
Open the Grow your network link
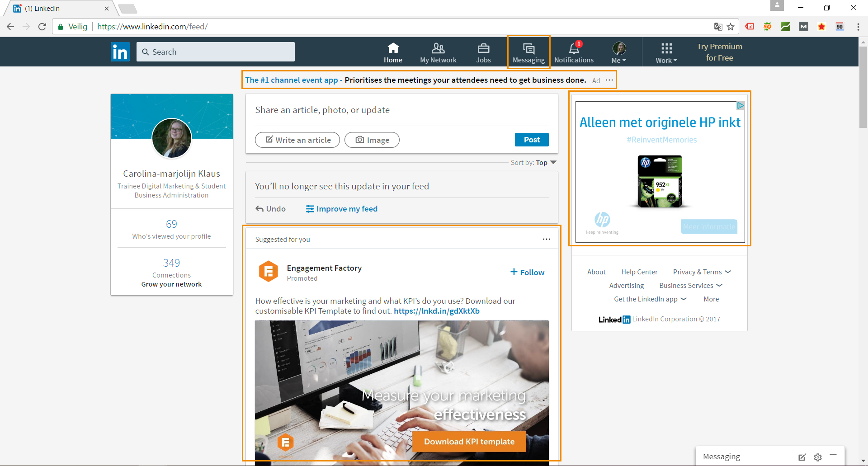[x=171, y=284]
